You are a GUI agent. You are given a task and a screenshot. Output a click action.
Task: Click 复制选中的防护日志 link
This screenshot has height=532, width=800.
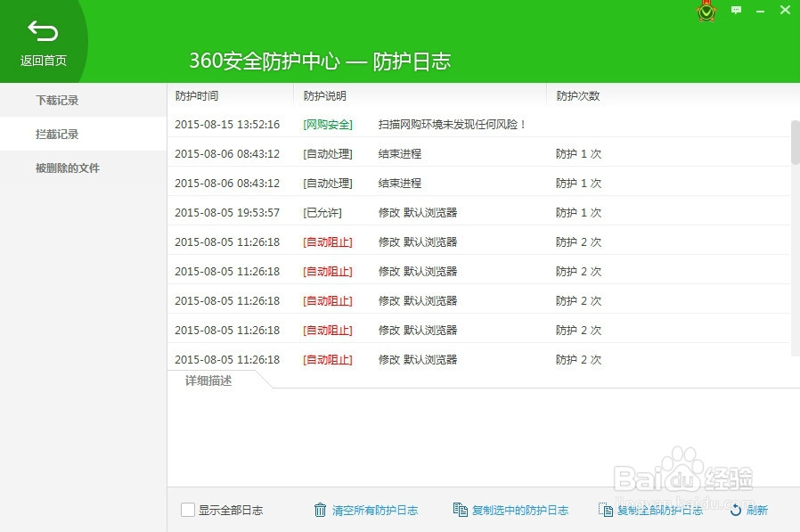pos(520,510)
